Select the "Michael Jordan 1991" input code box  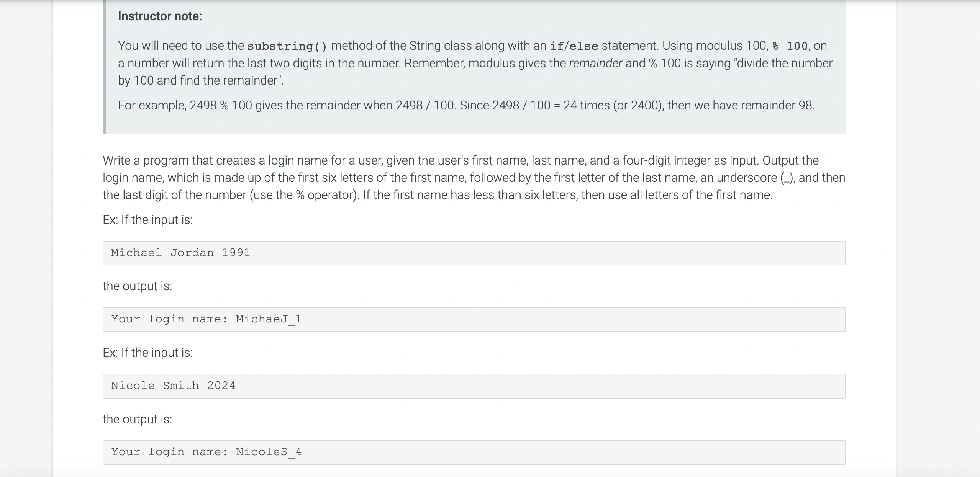pos(474,253)
